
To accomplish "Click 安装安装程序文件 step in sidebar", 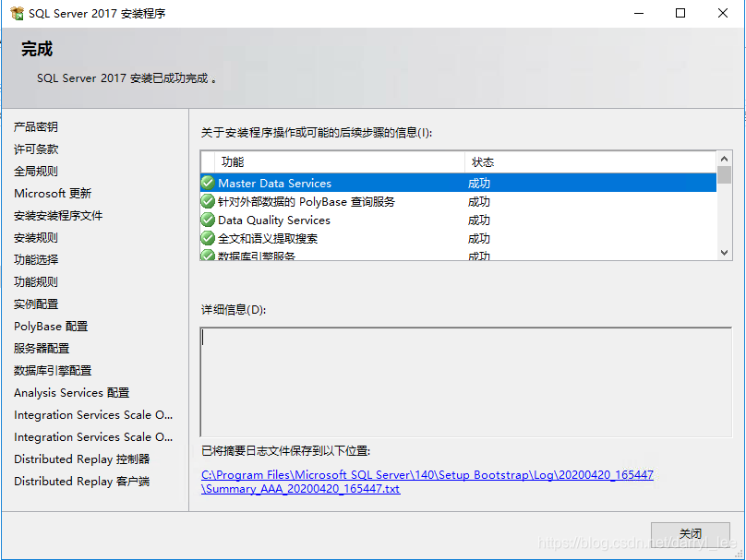I will 58,216.
